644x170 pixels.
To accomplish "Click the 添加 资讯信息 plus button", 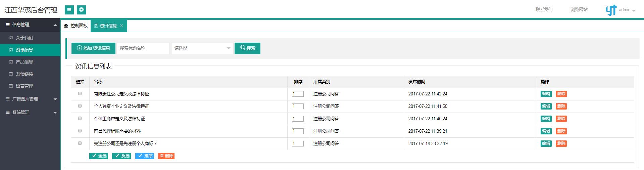I will tap(93, 48).
